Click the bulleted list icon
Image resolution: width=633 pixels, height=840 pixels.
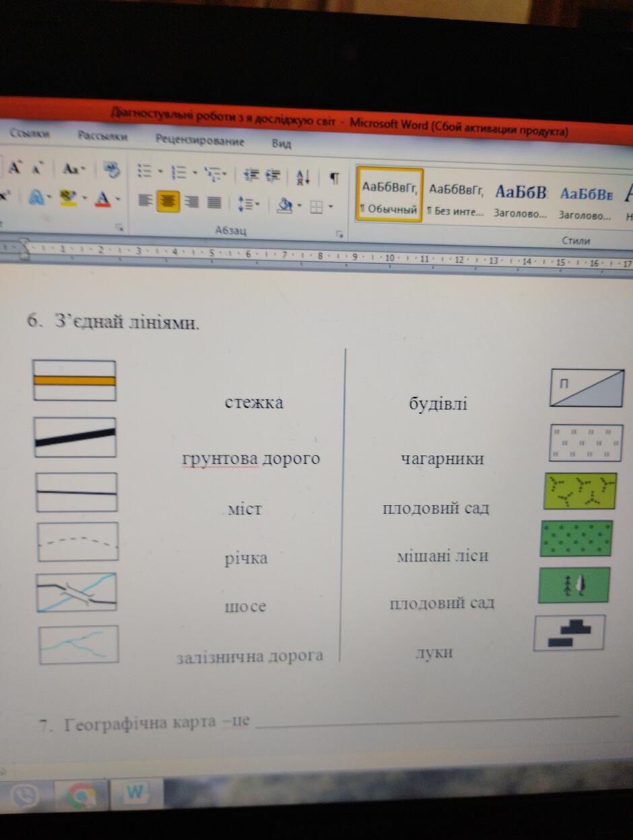tap(145, 172)
